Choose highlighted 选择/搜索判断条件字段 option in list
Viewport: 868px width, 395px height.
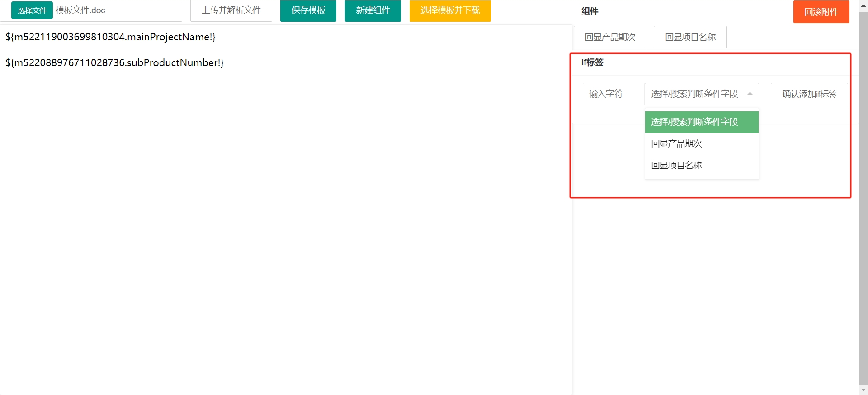point(702,122)
